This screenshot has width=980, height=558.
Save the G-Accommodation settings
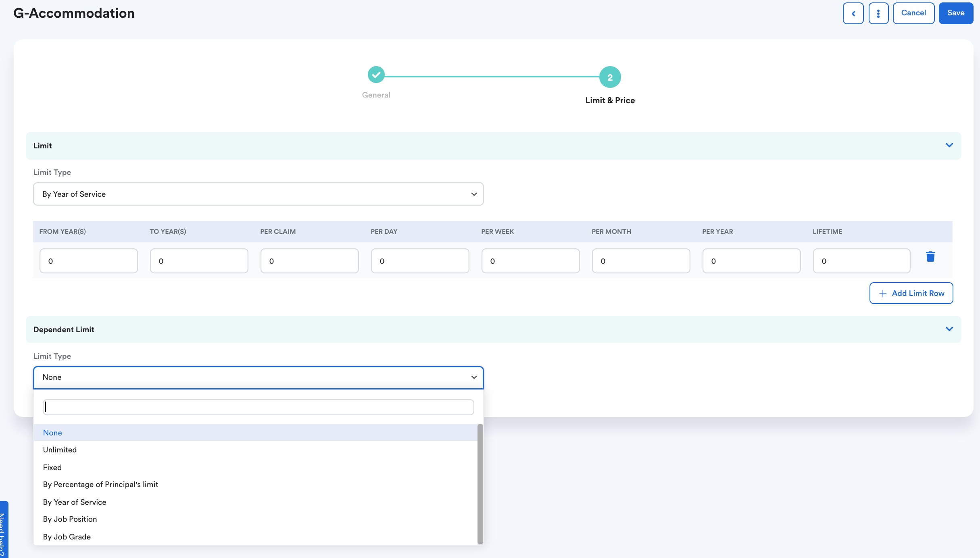(956, 13)
